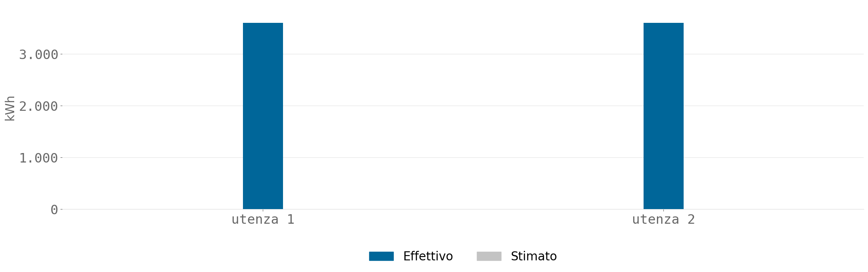Toggle the Stimato series legend label
Screen dimensions: 868x272
pyautogui.click(x=534, y=256)
